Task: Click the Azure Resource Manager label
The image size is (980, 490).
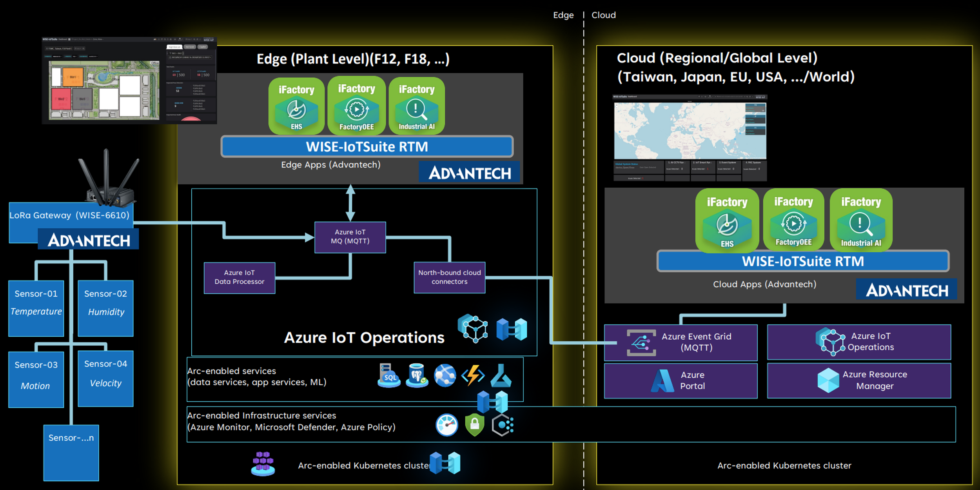Action: point(875,380)
